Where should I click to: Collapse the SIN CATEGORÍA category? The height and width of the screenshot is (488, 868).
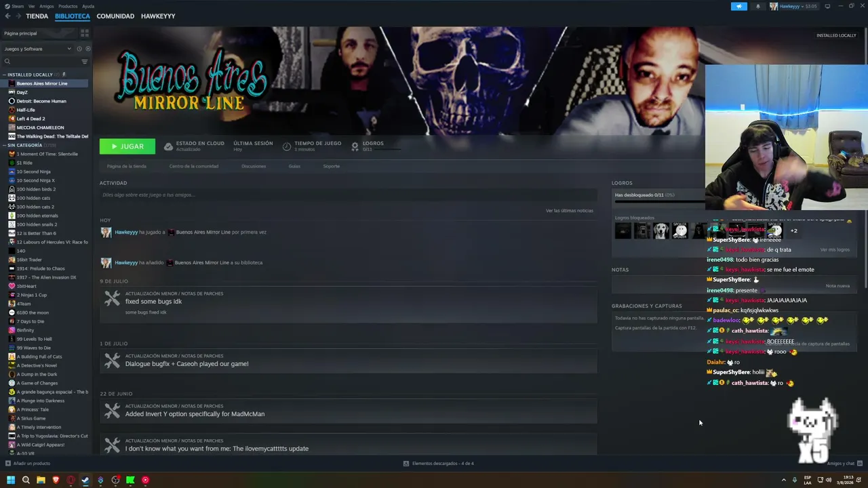point(4,145)
